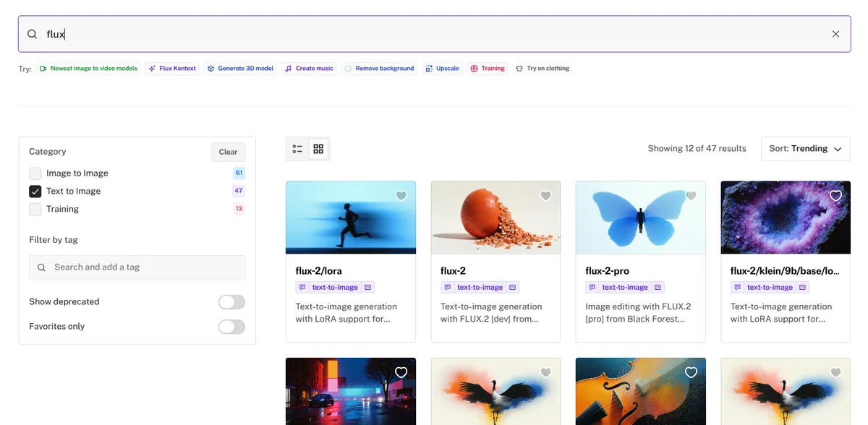Open the flux-2 model title

[x=453, y=271]
